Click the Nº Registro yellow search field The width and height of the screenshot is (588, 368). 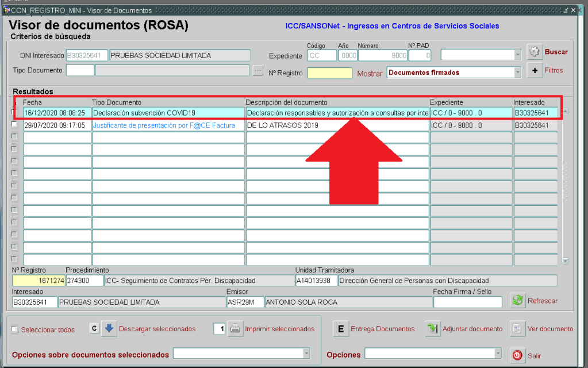click(329, 73)
